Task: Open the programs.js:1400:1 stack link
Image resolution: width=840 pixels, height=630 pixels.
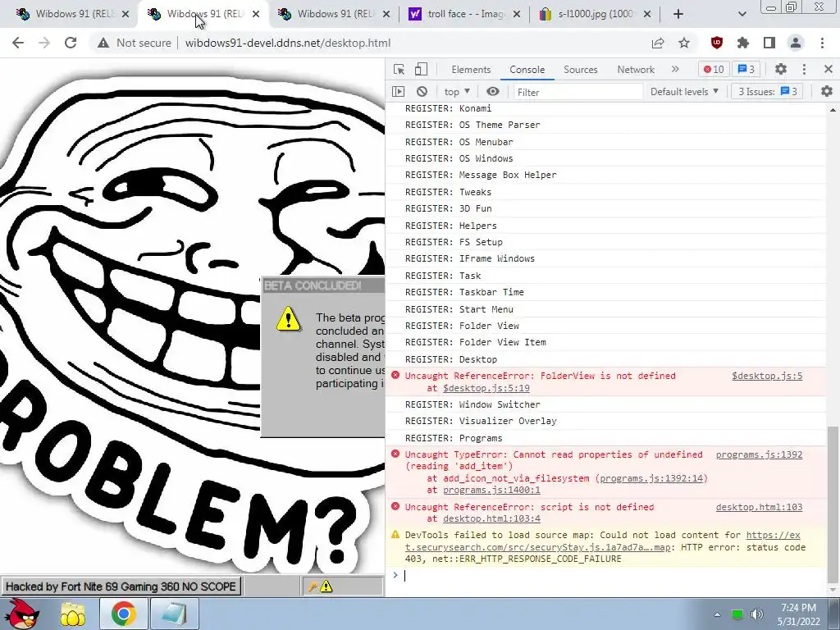Action: pos(491,491)
